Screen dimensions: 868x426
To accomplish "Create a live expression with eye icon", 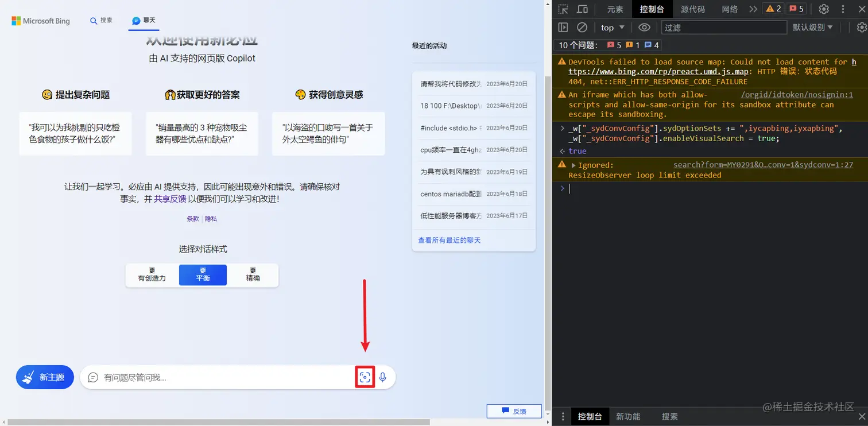I will click(645, 28).
